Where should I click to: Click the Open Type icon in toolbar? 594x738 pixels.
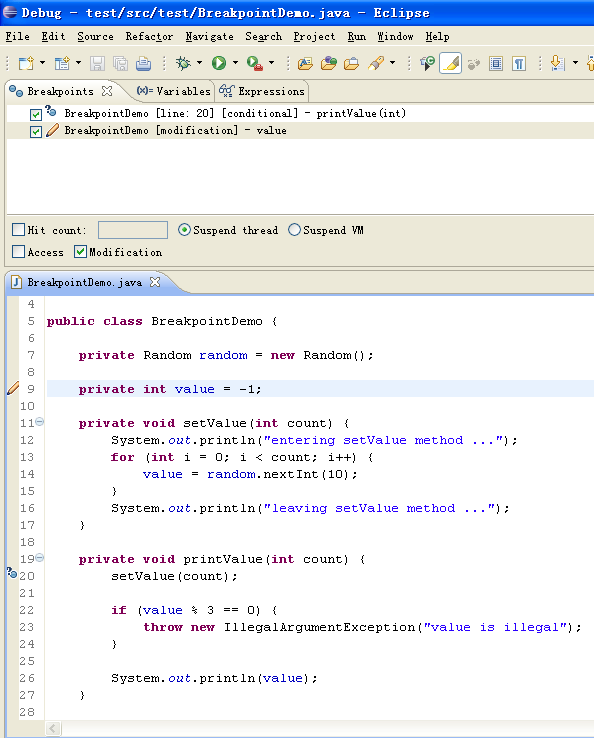click(x=305, y=63)
